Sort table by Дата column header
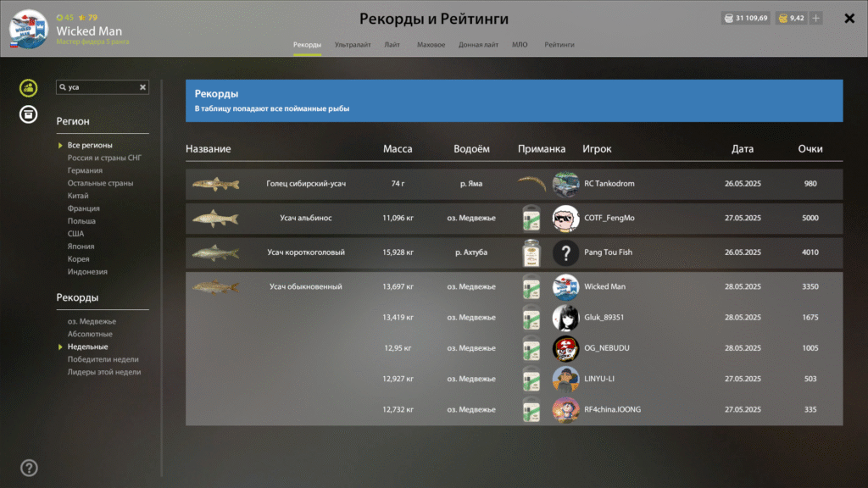The width and height of the screenshot is (868, 488). pyautogui.click(x=743, y=149)
